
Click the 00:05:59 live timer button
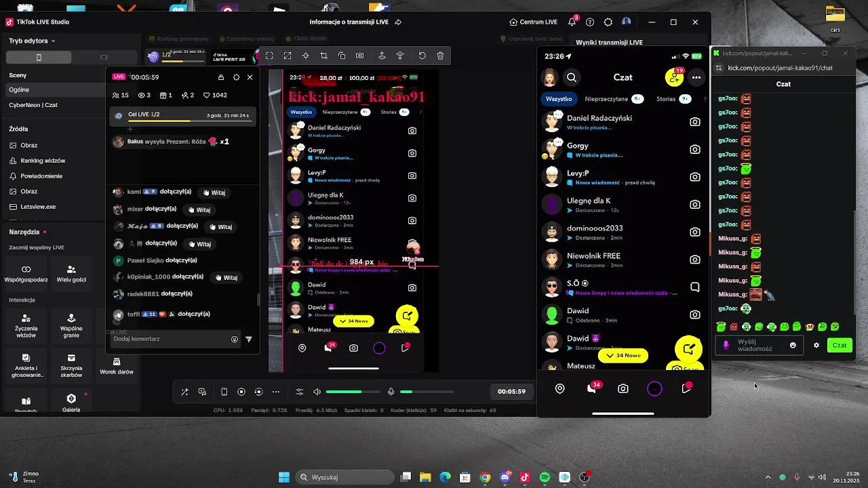511,392
